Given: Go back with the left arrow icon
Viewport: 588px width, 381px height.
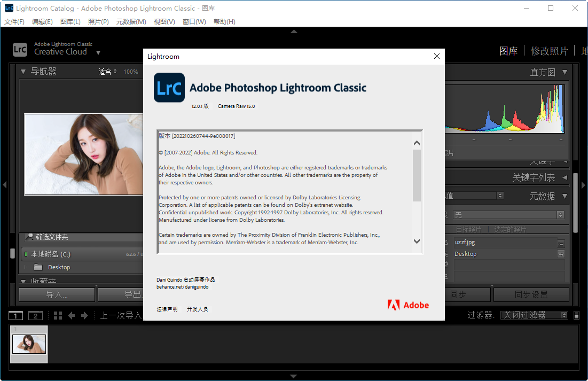Looking at the screenshot, I should click(x=71, y=316).
